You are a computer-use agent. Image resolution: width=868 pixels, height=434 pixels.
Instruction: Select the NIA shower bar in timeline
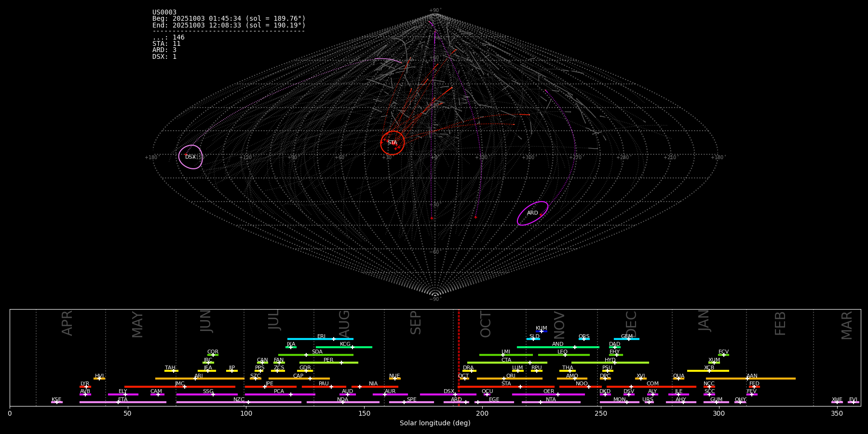pyautogui.click(x=375, y=387)
